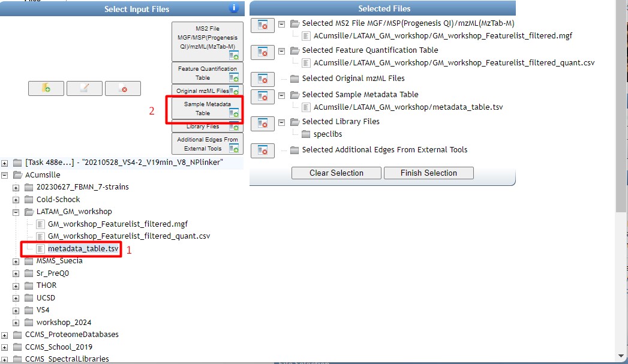Click the rename file pencil icon
Screen dimensions: 628x364
(x=84, y=88)
